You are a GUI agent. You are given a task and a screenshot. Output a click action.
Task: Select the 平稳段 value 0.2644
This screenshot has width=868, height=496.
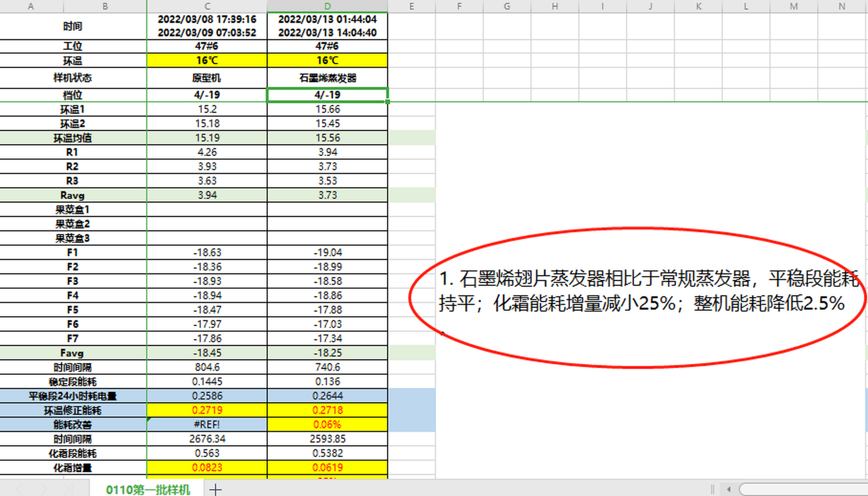click(328, 396)
